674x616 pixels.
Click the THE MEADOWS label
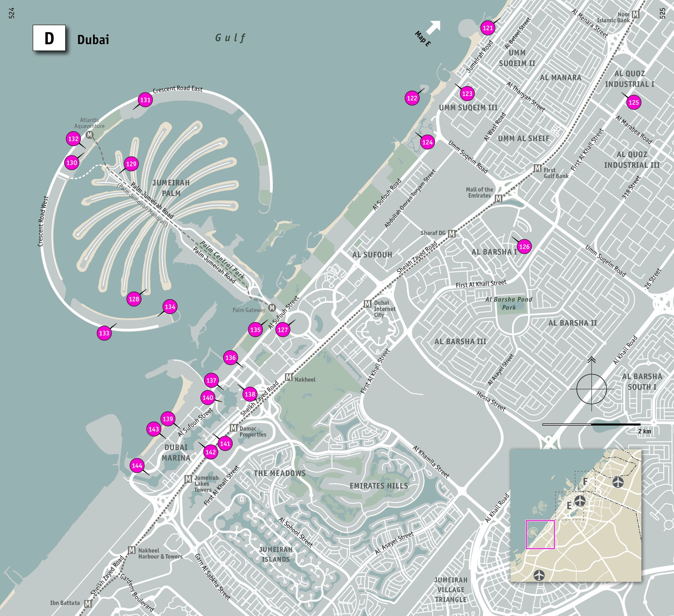coord(279,473)
